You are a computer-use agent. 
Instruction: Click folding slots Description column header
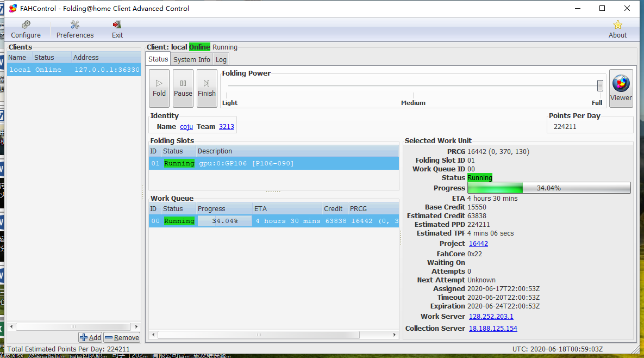tap(297, 151)
